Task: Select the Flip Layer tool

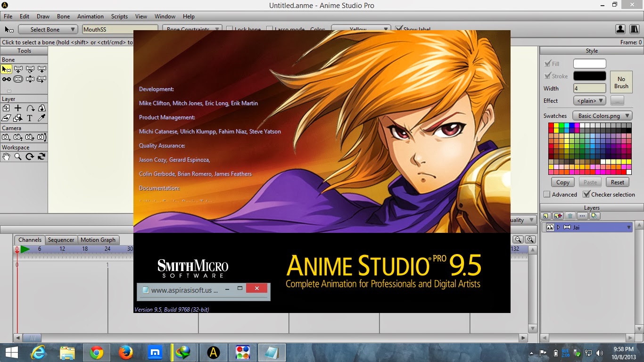Action: (42, 108)
